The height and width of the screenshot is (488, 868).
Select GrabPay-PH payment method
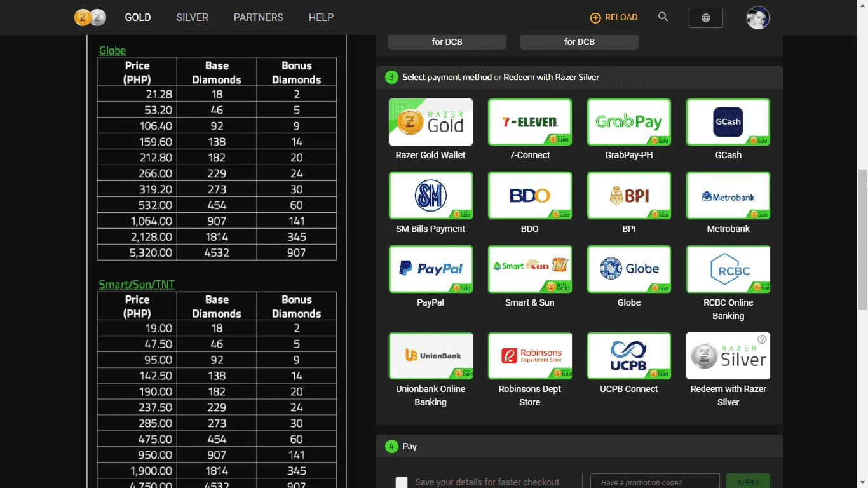(629, 122)
